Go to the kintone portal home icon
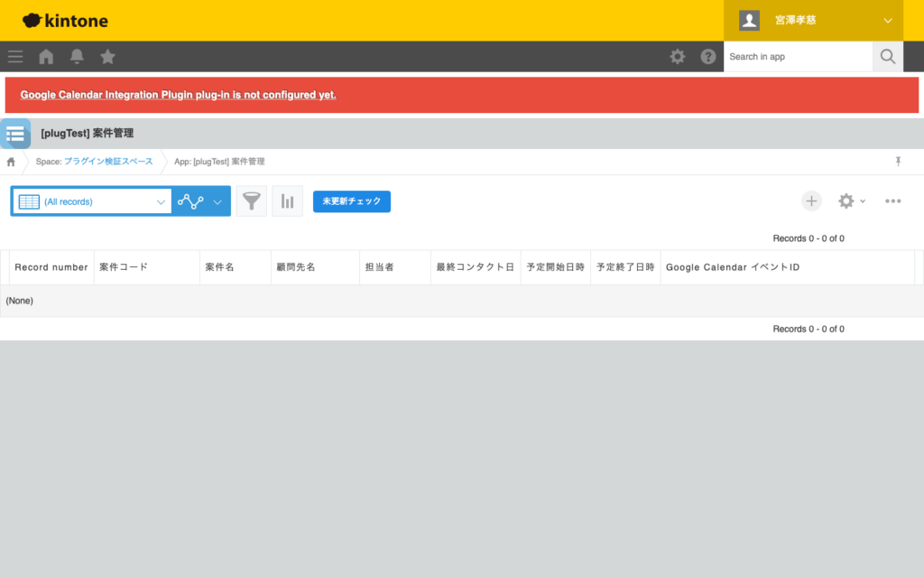 coord(45,56)
